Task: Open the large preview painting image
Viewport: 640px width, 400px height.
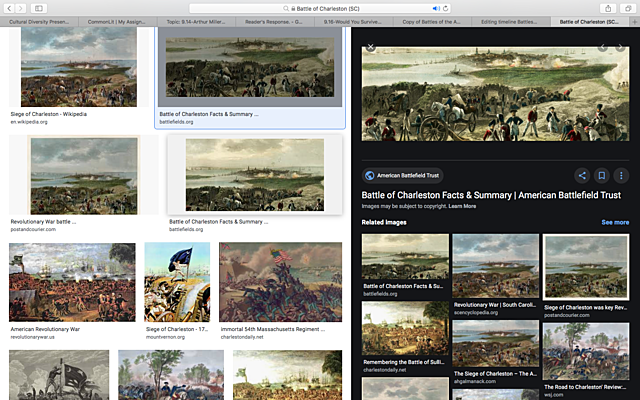Action: click(x=495, y=94)
